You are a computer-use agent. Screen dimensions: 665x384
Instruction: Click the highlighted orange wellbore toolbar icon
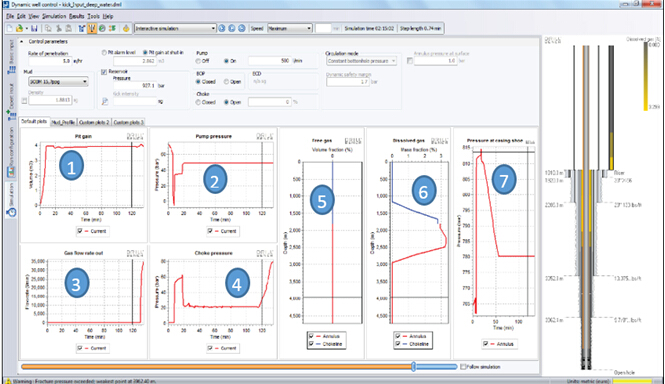click(92, 28)
